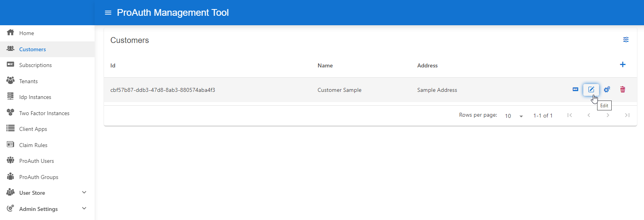Sort table by Name column header
The image size is (644, 220).
[325, 65]
